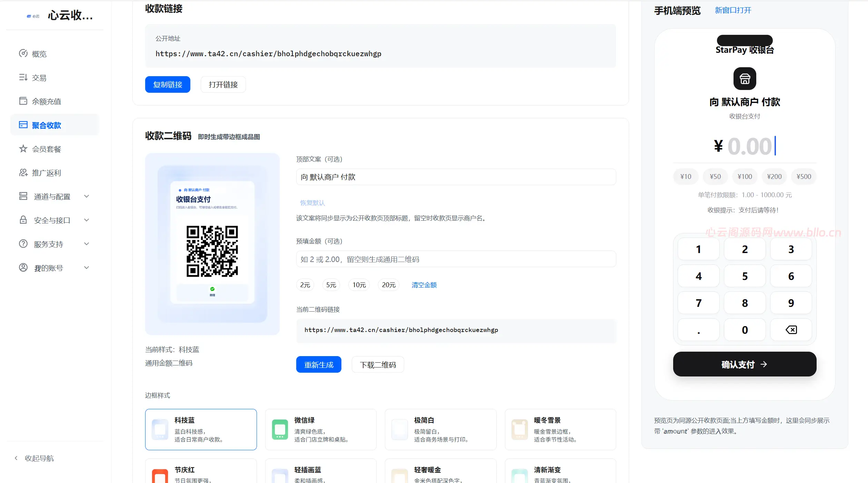Expand the 服务支持 submenu chevron
The image size is (868, 483).
point(87,244)
